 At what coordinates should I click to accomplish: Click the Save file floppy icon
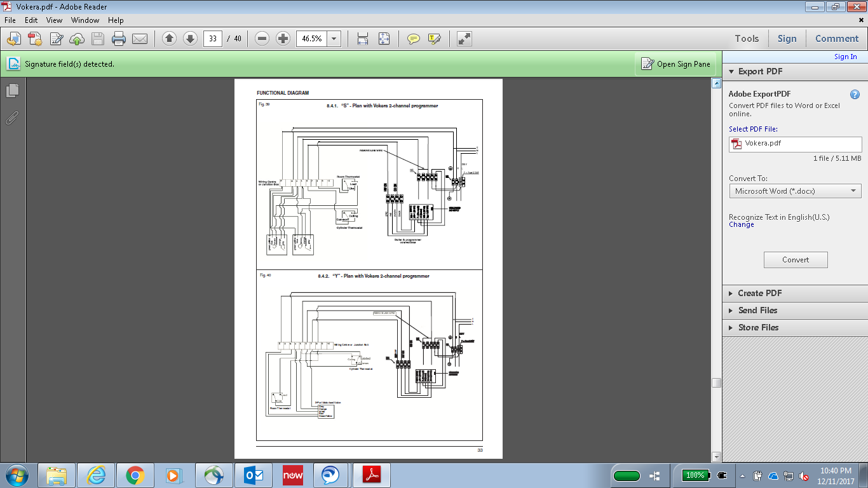(98, 39)
